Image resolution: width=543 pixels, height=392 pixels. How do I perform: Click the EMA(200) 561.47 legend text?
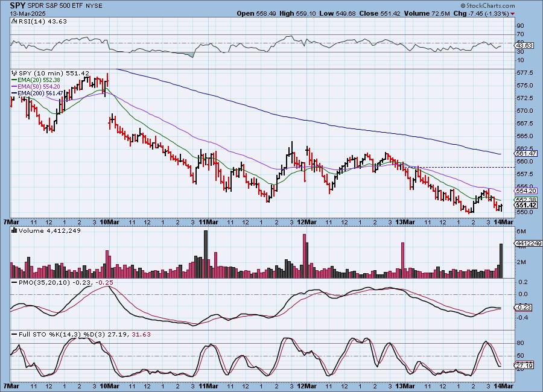(x=40, y=93)
